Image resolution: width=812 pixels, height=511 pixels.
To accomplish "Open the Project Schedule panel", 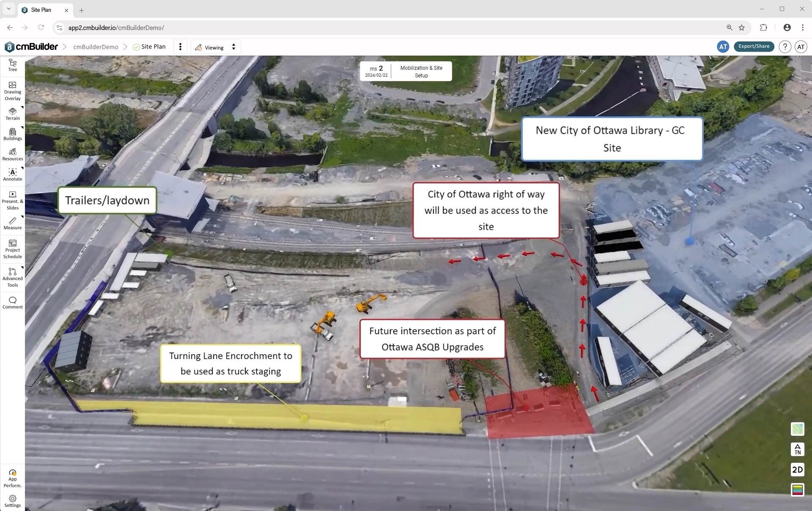I will pyautogui.click(x=12, y=249).
